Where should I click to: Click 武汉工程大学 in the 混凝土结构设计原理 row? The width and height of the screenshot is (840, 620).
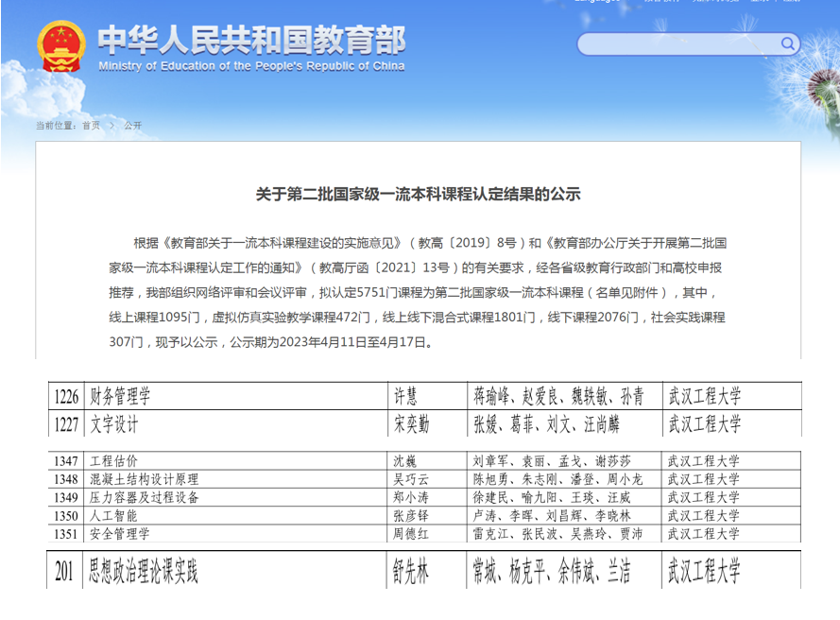coord(703,479)
